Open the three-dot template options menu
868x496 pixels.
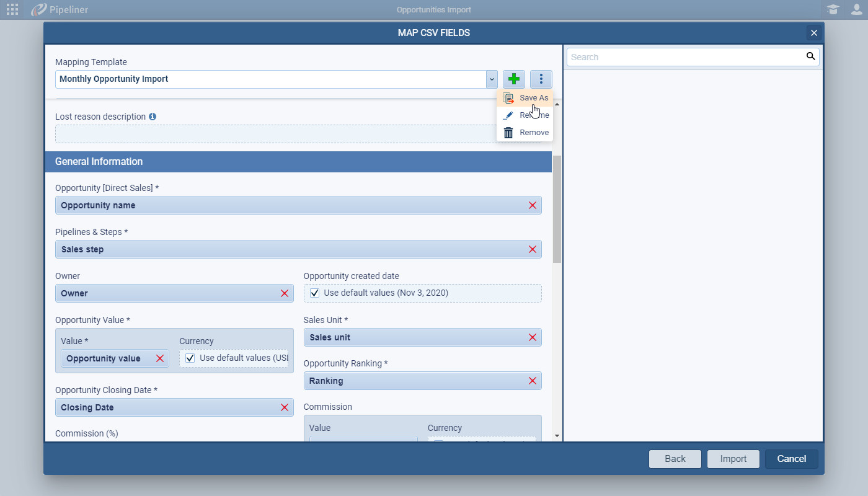(x=541, y=79)
